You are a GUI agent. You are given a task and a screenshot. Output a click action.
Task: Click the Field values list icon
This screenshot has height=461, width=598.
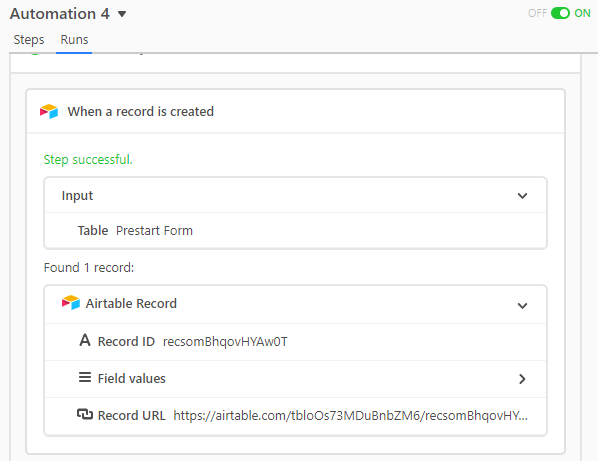85,377
